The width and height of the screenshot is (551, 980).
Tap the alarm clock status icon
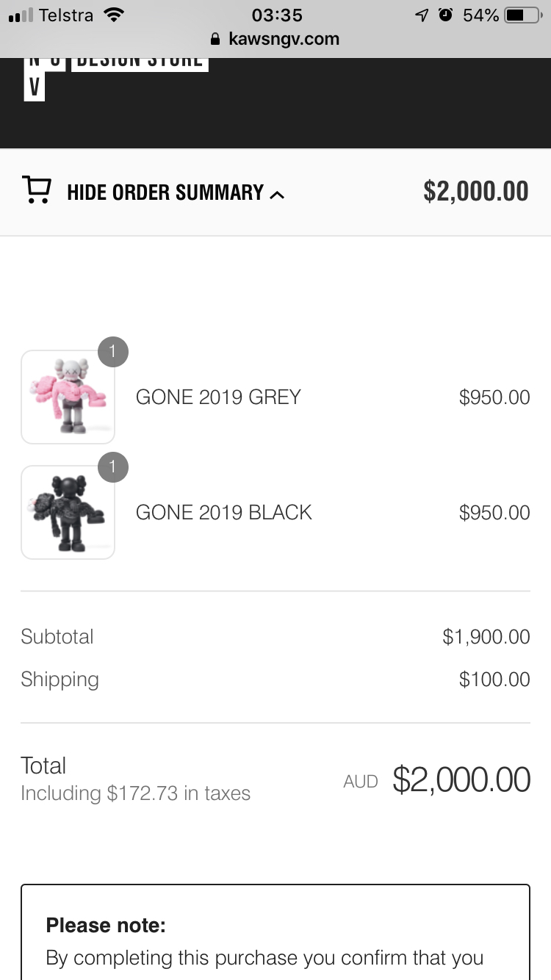click(445, 15)
